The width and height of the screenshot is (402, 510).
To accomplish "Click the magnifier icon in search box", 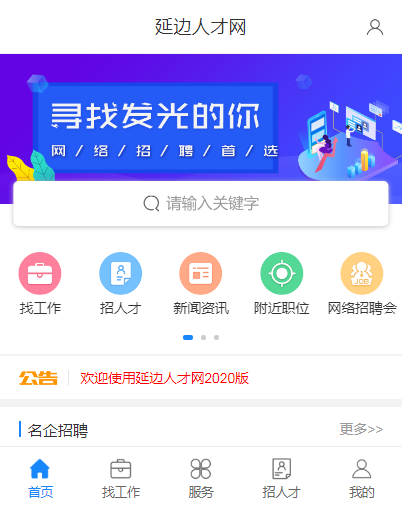I will click(x=151, y=203).
